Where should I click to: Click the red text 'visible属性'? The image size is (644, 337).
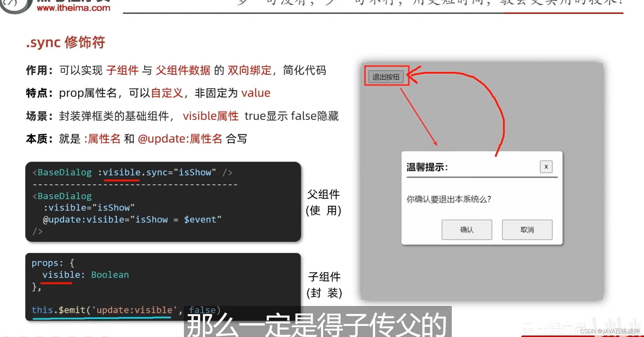pos(211,116)
